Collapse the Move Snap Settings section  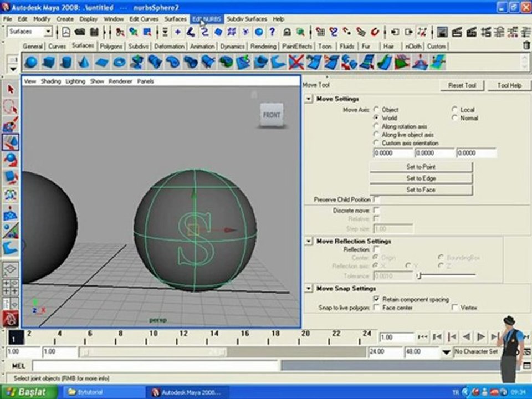point(309,289)
